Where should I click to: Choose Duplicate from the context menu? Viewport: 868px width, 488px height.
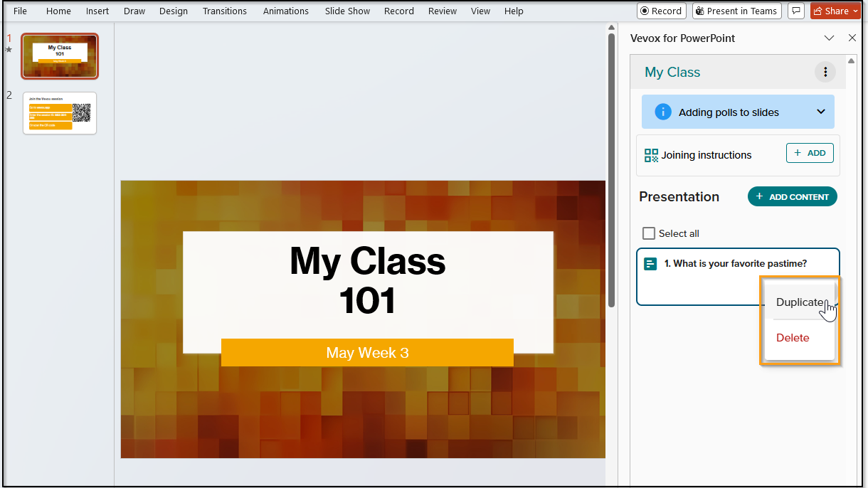coord(800,302)
